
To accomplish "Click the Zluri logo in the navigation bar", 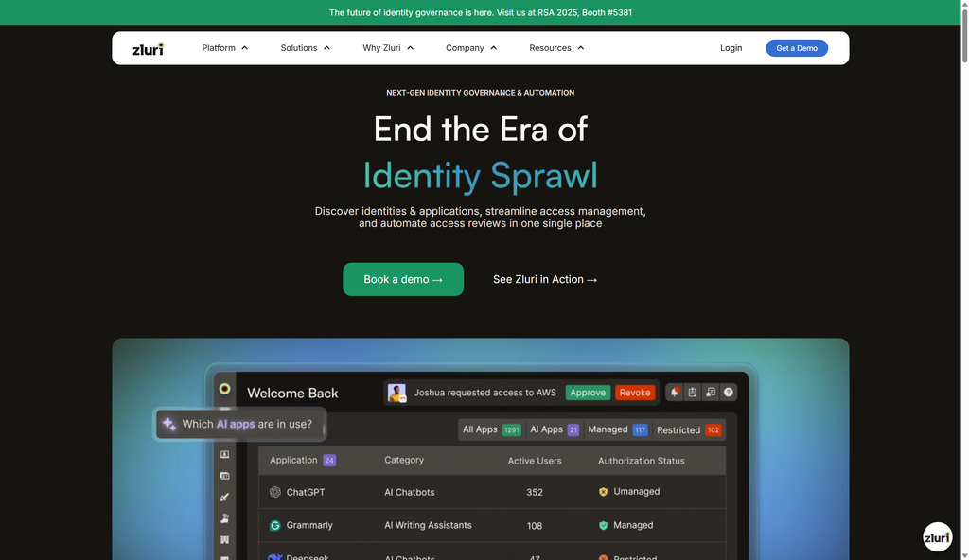I will click(148, 48).
